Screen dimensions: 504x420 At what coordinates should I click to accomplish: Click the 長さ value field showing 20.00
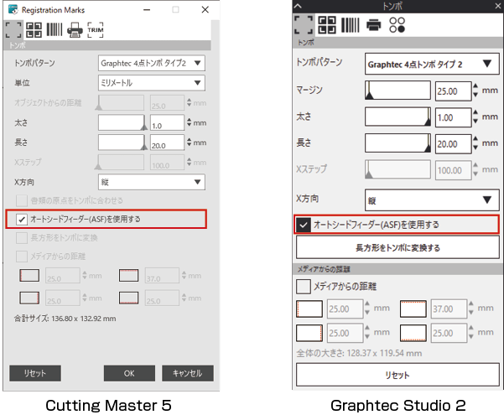click(452, 144)
